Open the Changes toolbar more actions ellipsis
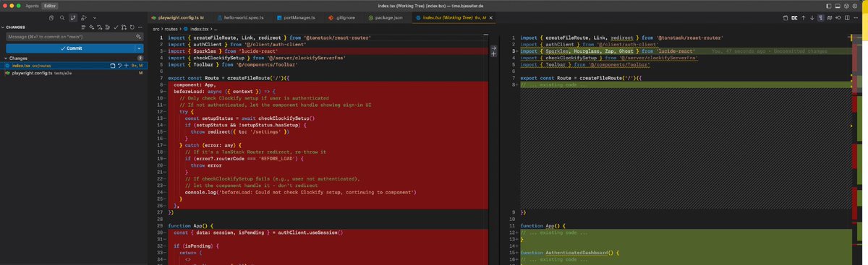Screen dimensions: 868x265 140,27
